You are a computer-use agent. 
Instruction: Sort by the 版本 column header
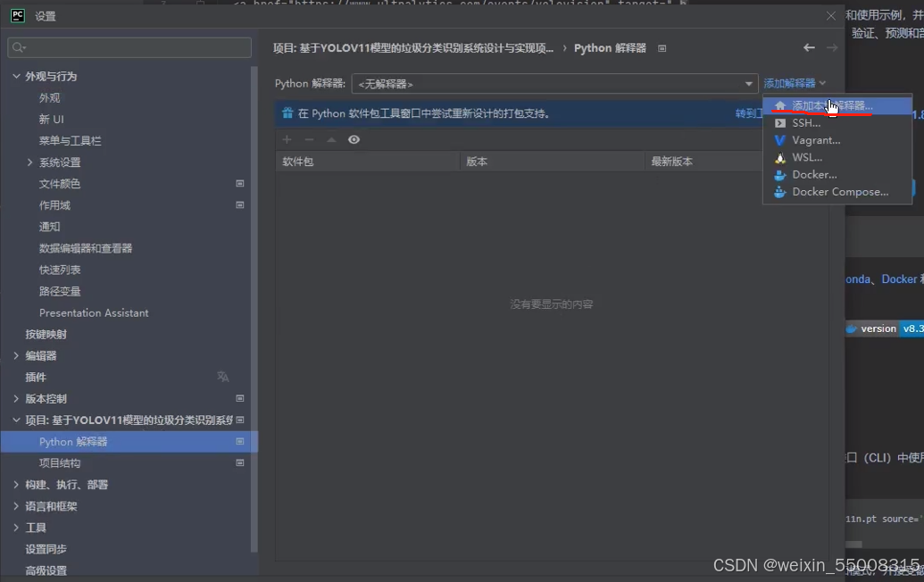552,162
